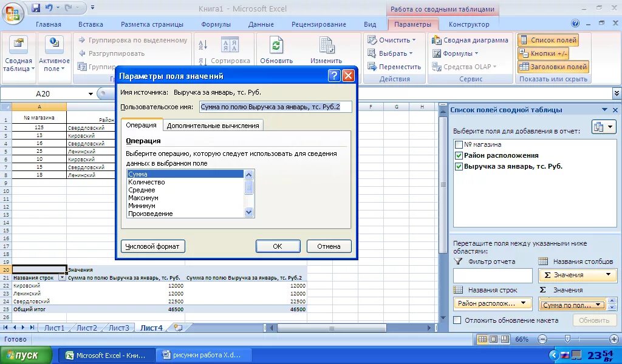Image resolution: width=622 pixels, height=364 pixels.
Task: Open the Выбрать dropdown
Action: coord(391,53)
